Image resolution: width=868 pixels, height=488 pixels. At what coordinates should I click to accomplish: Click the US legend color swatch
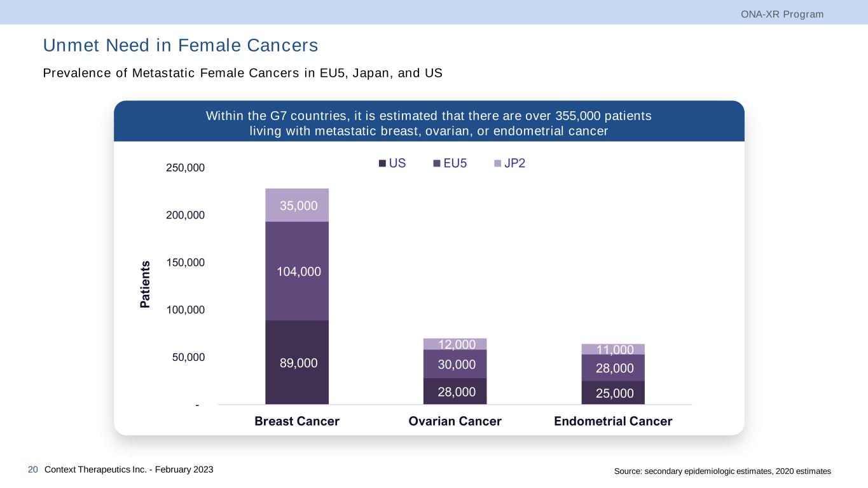[382, 164]
